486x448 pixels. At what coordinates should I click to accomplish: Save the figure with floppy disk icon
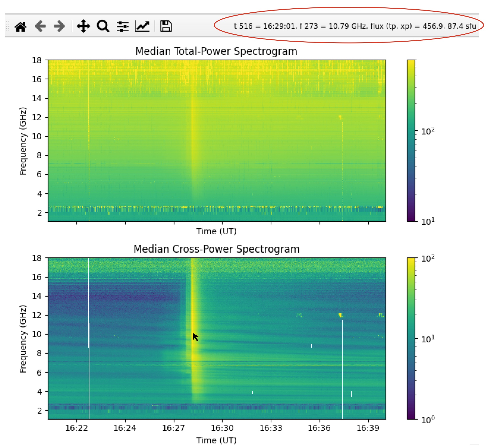coord(166,26)
